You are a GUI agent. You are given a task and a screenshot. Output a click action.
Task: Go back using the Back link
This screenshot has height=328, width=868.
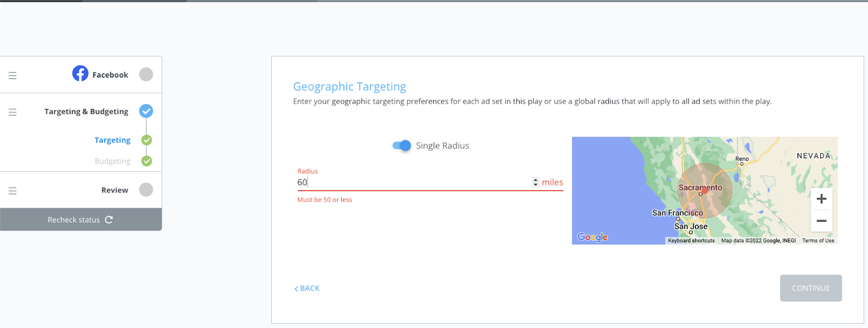pyautogui.click(x=307, y=288)
